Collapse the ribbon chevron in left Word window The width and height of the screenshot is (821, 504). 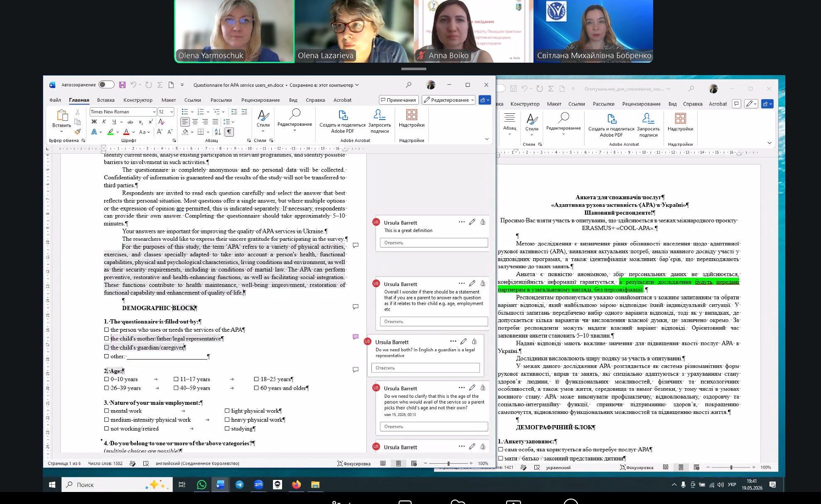pyautogui.click(x=487, y=139)
